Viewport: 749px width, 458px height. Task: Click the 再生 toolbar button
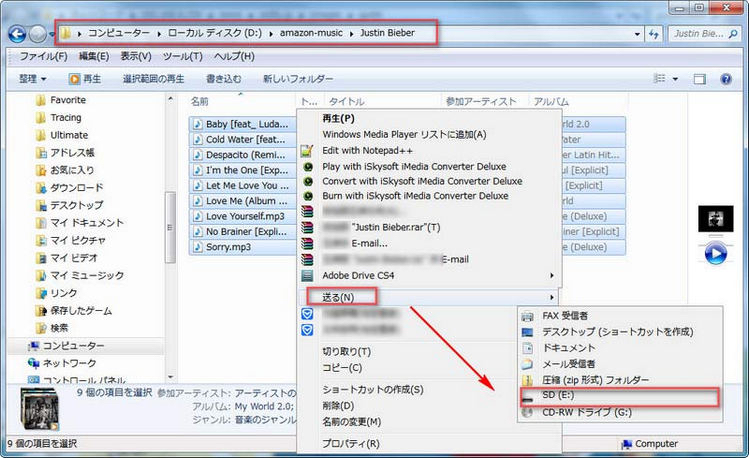click(x=85, y=79)
